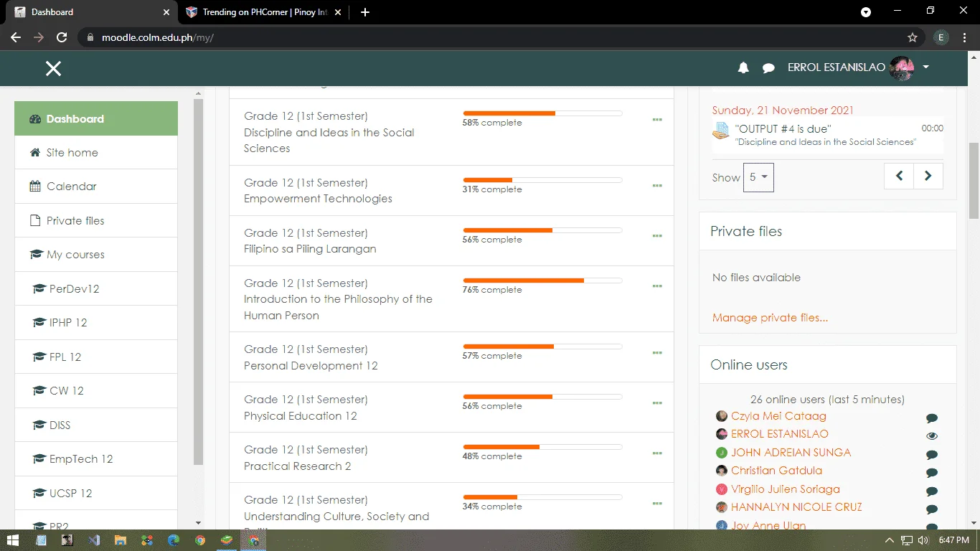The image size is (980, 551).
Task: Click the 31% complete progress bar
Action: 542,180
